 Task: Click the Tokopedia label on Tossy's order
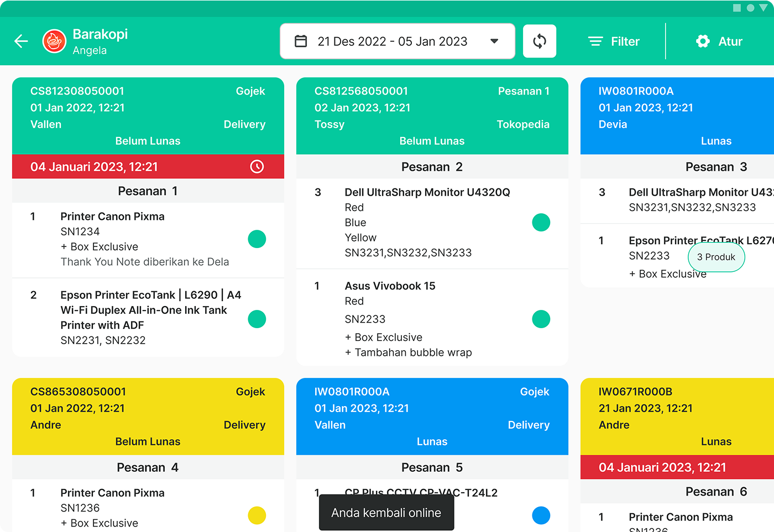pyautogui.click(x=523, y=124)
